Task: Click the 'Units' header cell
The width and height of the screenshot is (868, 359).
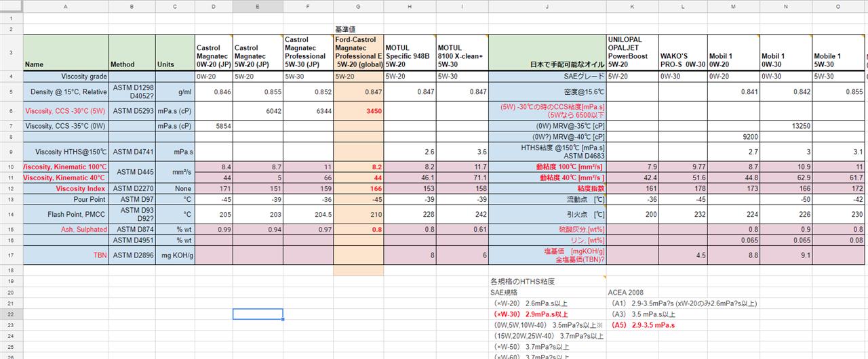Action: [175, 52]
